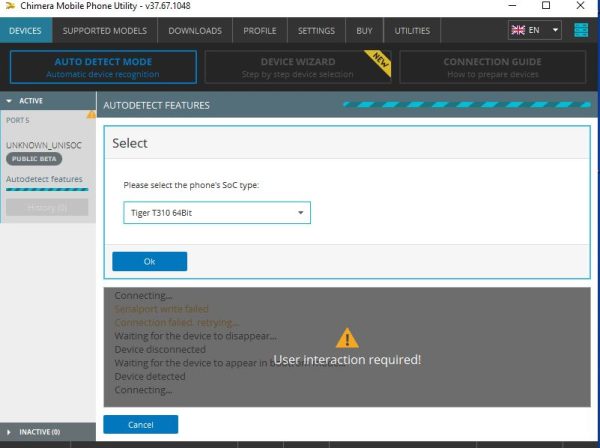Confirm selection with Ok button
Screen dimensions: 600x448
(150, 261)
